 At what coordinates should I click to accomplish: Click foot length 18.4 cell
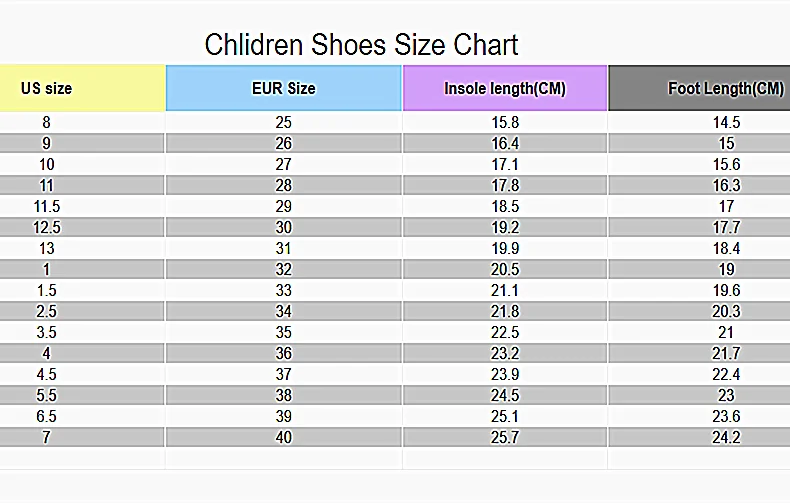(x=726, y=248)
